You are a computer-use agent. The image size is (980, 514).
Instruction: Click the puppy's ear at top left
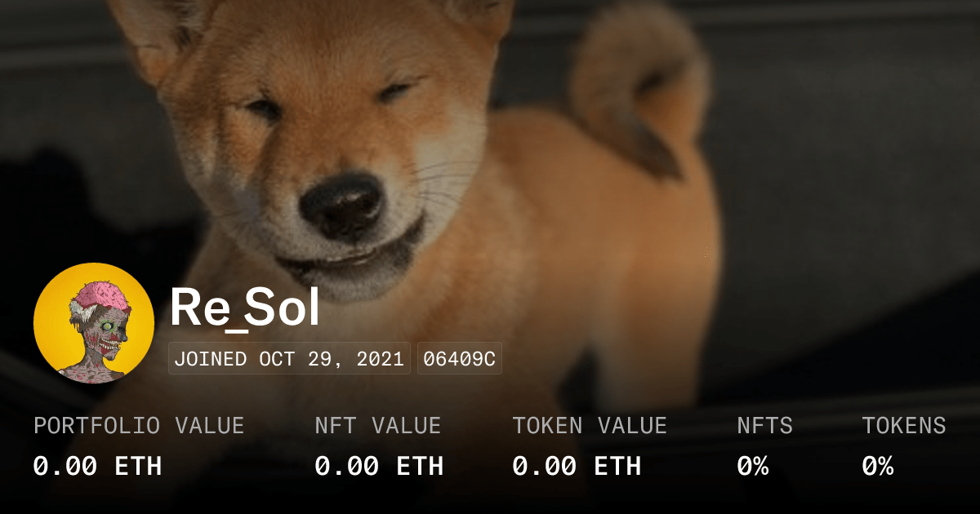click(155, 33)
